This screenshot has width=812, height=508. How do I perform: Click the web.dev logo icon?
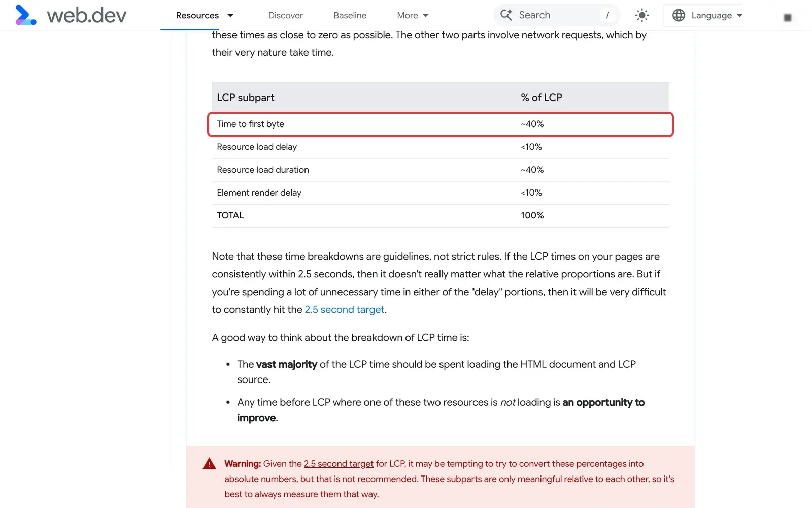click(x=25, y=15)
